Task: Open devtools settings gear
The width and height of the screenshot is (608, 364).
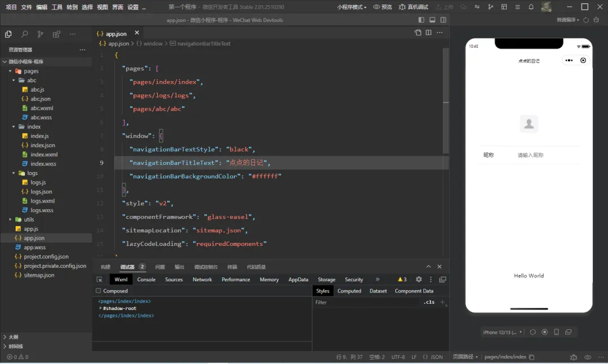Action: [x=419, y=280]
